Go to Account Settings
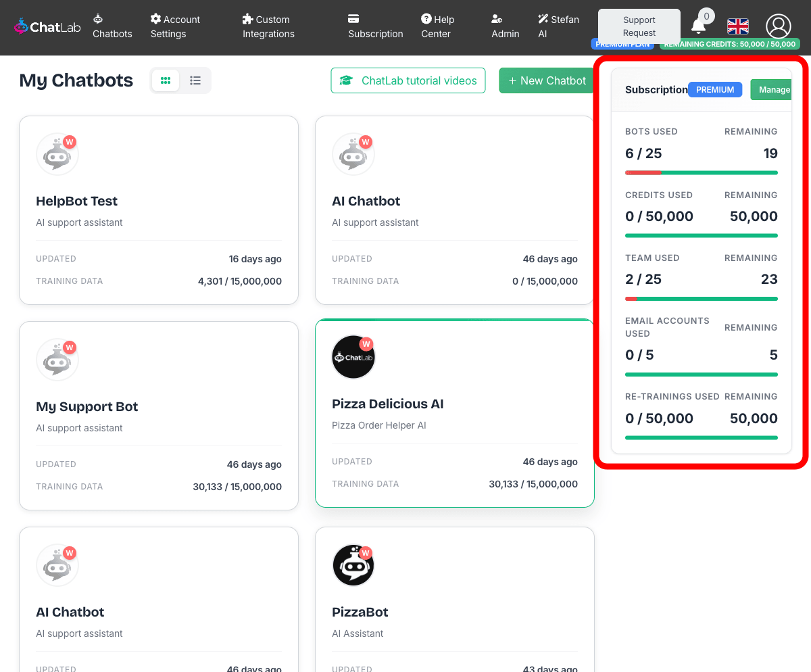811x672 pixels. [175, 26]
